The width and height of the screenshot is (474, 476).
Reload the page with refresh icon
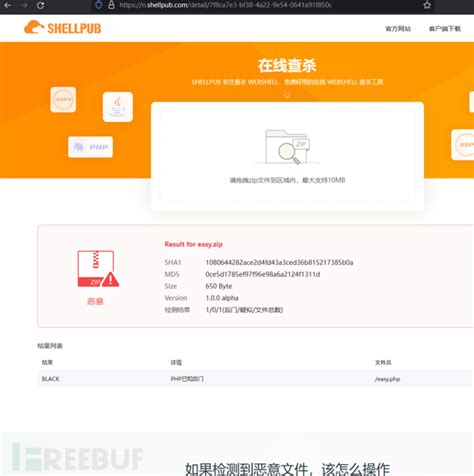(x=40, y=5)
